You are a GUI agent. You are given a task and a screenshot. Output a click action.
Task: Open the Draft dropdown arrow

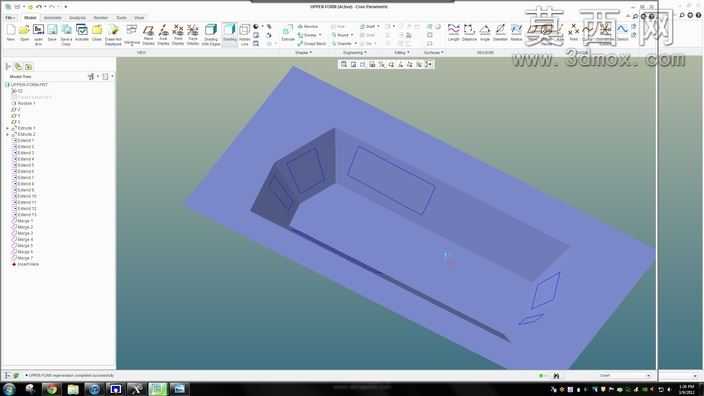[x=378, y=26]
